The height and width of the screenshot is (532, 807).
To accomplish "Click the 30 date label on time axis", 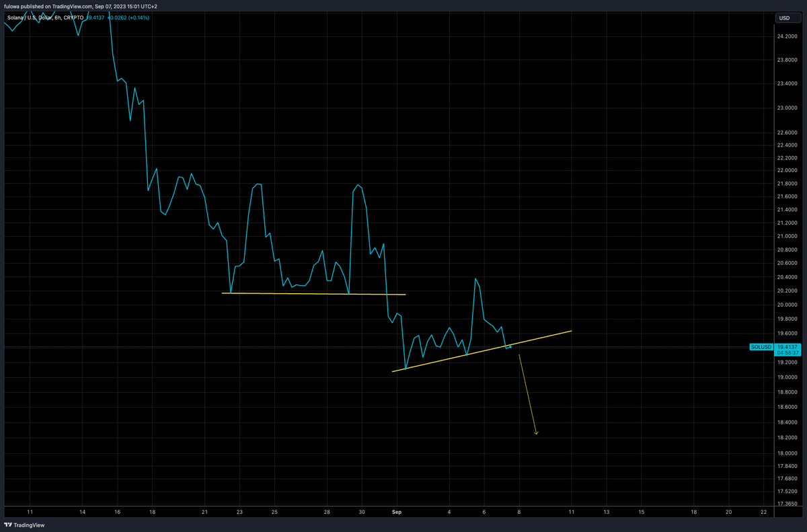I will coord(362,512).
